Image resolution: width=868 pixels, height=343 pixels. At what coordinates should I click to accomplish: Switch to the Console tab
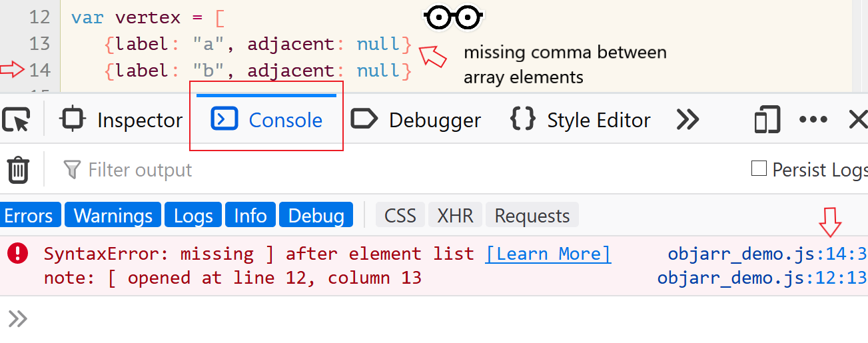(x=266, y=120)
